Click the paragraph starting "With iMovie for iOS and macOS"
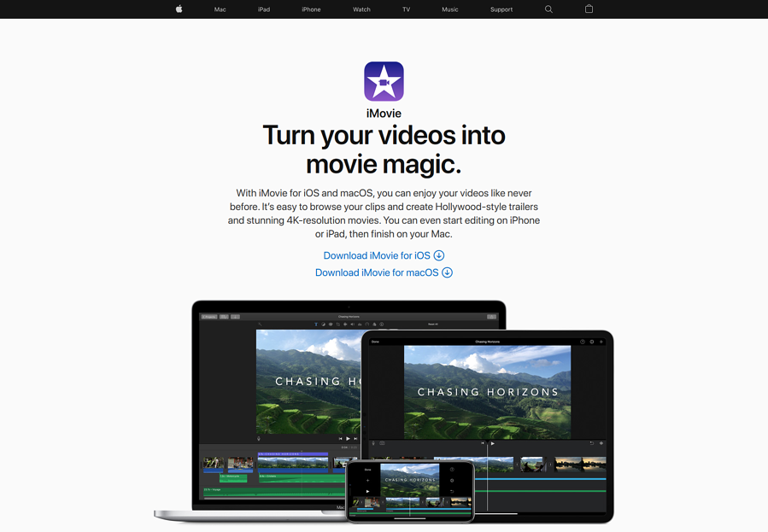 384,213
